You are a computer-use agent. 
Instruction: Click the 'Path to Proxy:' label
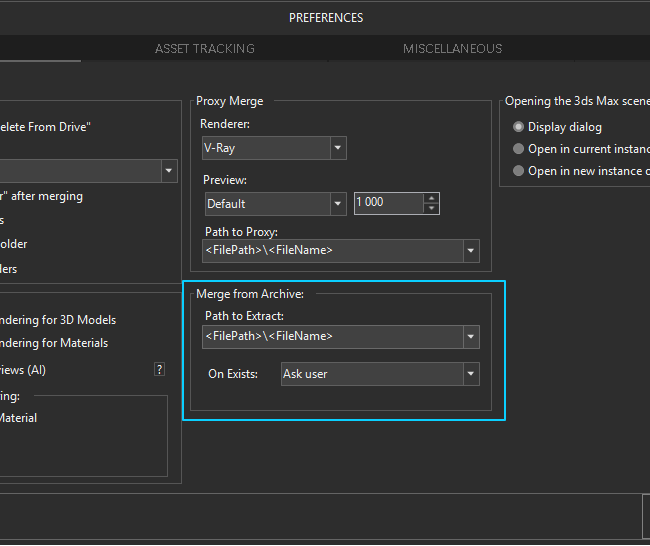241,232
